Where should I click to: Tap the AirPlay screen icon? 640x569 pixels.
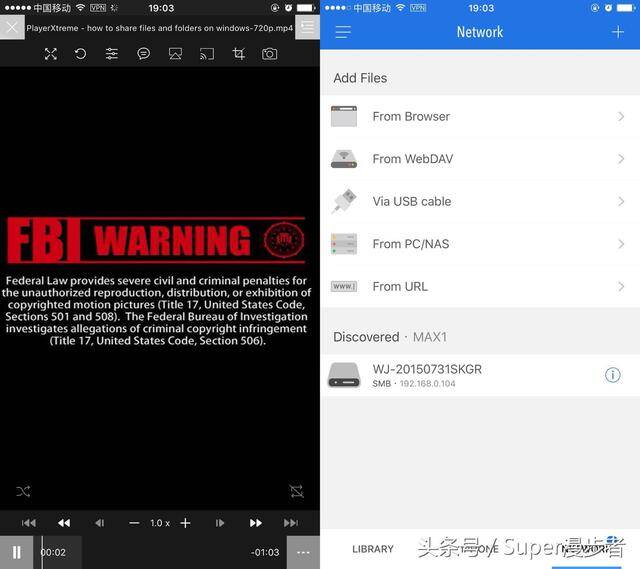(x=176, y=54)
